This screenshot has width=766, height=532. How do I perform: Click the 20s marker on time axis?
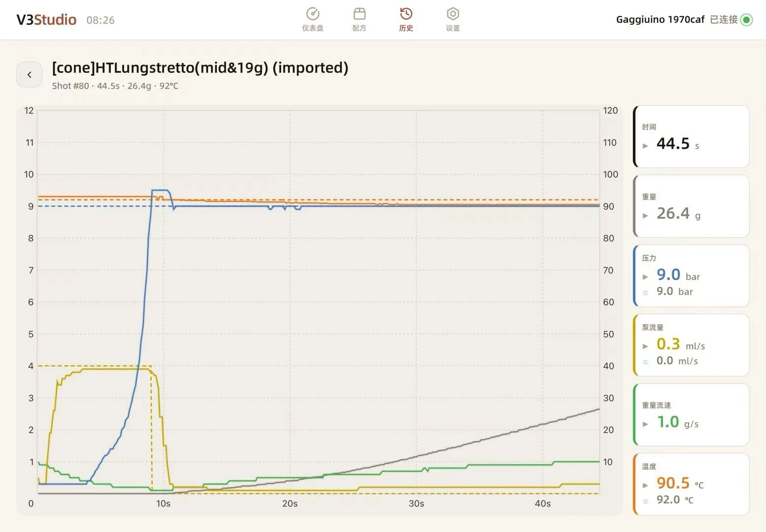(290, 503)
